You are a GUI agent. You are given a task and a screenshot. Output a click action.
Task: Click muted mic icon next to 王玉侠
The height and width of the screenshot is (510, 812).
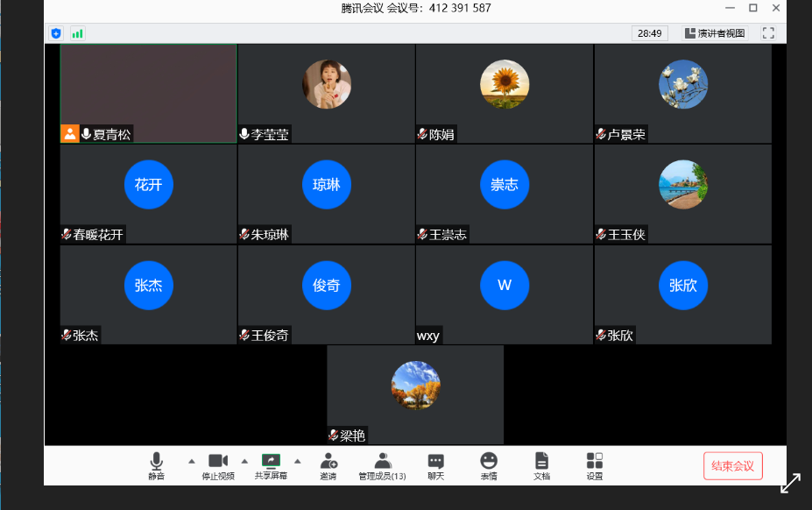pos(601,234)
